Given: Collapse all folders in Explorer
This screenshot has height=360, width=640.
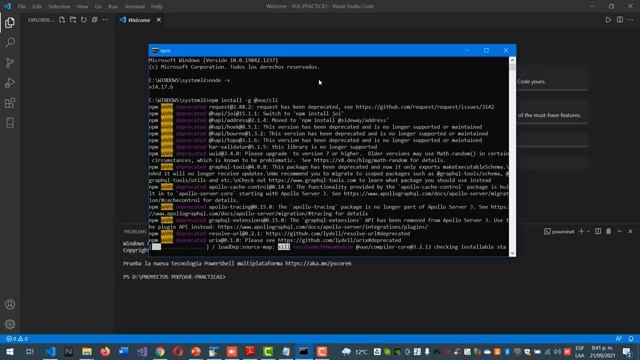Looking at the screenshot, I should 95,20.
